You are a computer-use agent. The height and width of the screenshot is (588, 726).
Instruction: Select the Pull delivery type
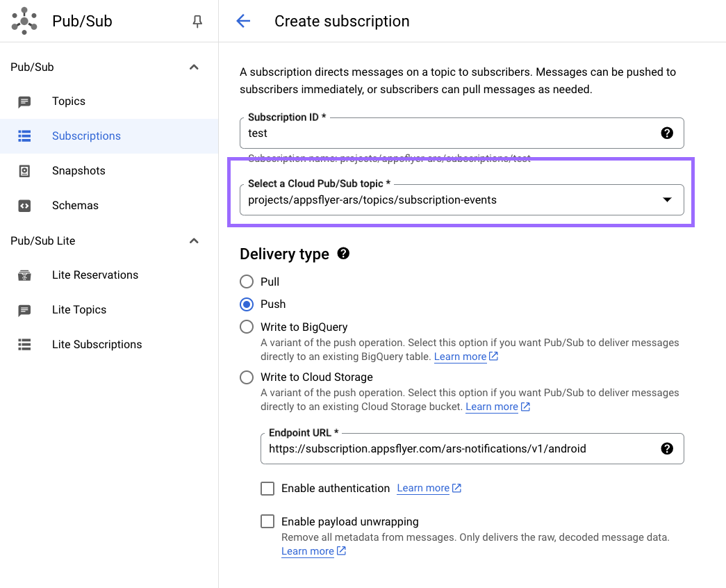[x=247, y=281]
